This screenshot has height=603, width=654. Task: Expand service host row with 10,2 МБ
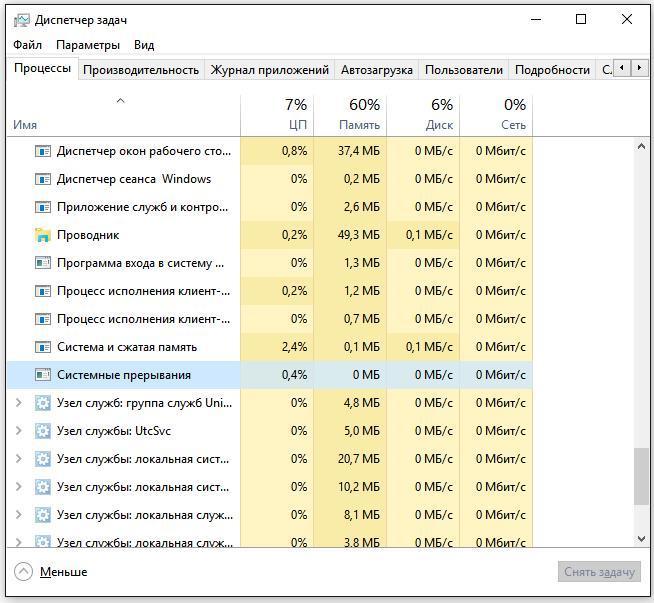pos(18,487)
